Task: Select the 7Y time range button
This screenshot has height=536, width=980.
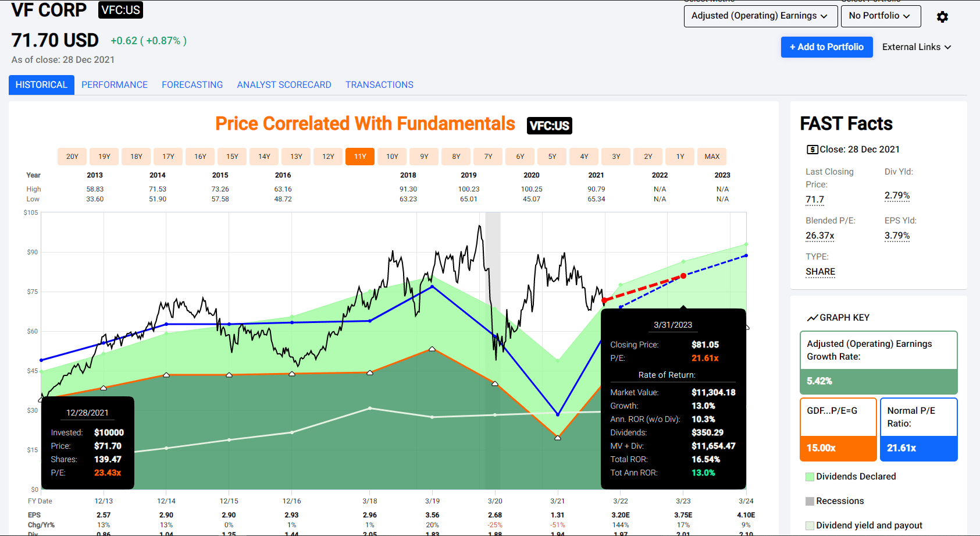Action: 488,157
